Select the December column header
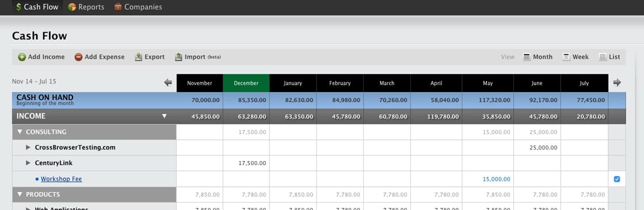This screenshot has width=644, height=210. (246, 83)
